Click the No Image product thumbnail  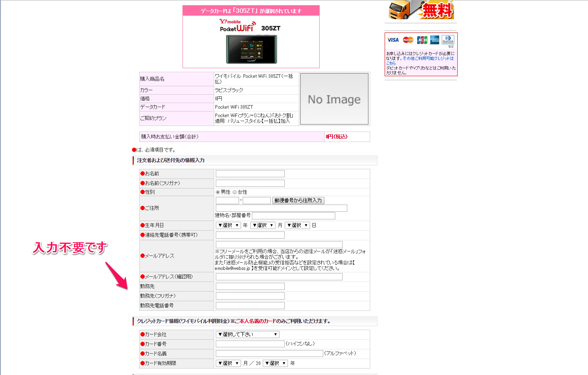point(334,99)
